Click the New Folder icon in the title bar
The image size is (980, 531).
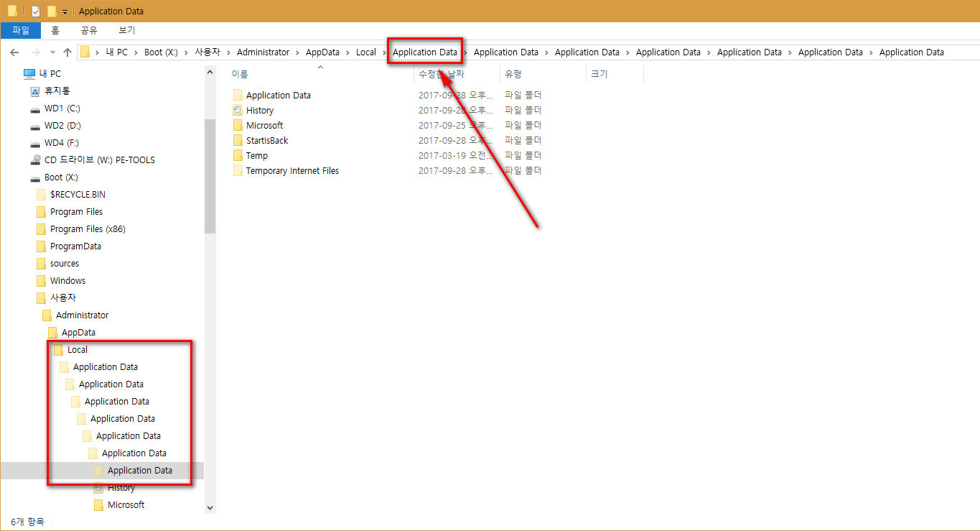[x=52, y=11]
